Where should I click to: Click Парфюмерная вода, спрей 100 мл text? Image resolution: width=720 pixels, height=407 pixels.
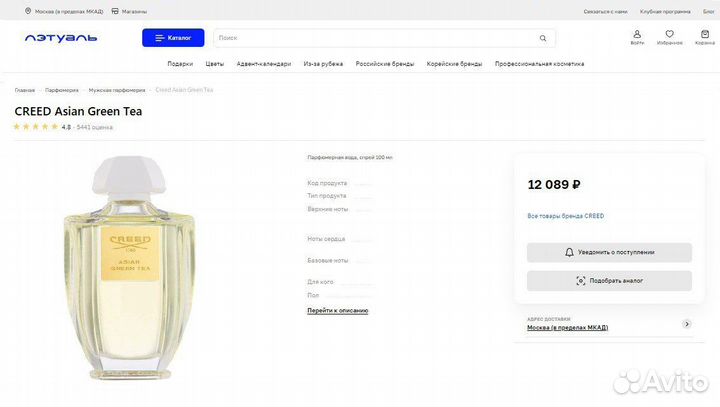pyautogui.click(x=350, y=157)
